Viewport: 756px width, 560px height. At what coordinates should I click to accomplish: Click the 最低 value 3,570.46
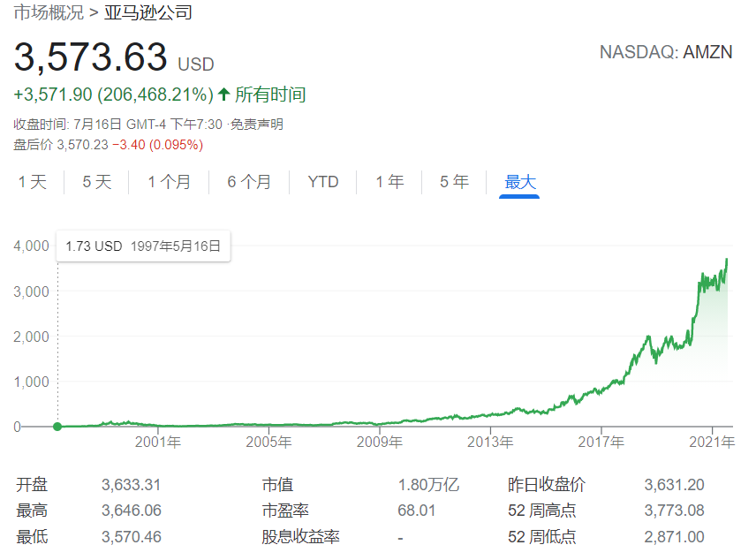point(131,537)
